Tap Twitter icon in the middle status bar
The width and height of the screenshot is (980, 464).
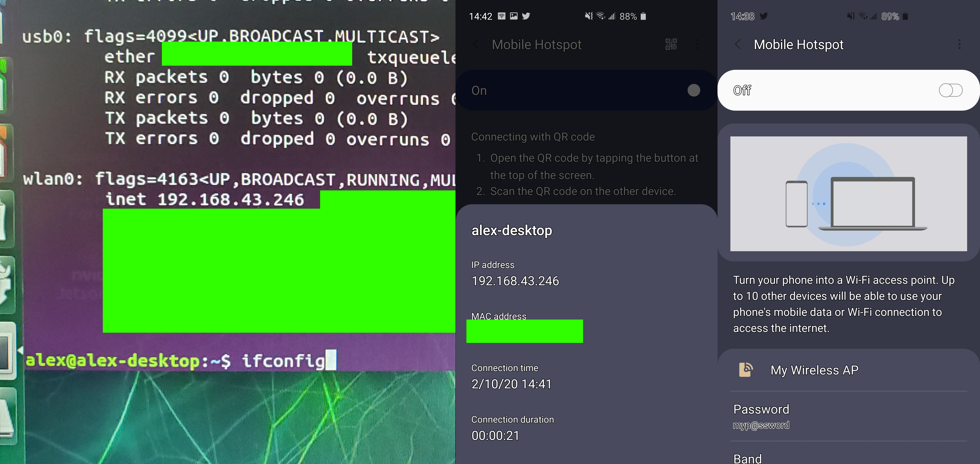[x=526, y=16]
